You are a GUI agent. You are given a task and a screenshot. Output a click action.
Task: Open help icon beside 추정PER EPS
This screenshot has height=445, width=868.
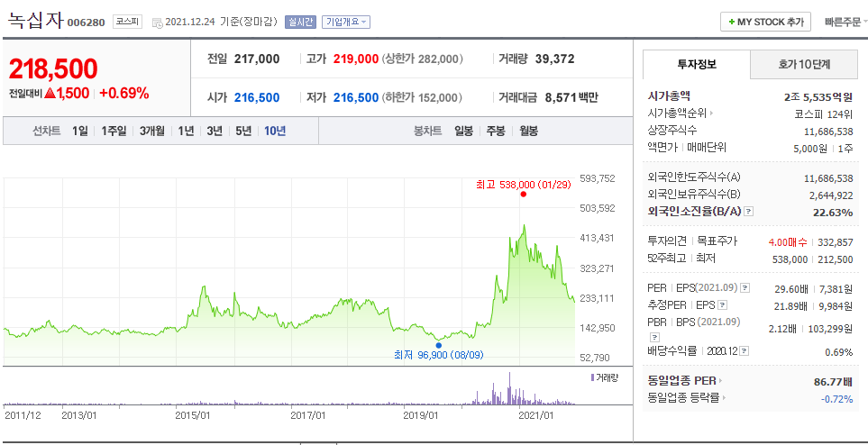[722, 305]
